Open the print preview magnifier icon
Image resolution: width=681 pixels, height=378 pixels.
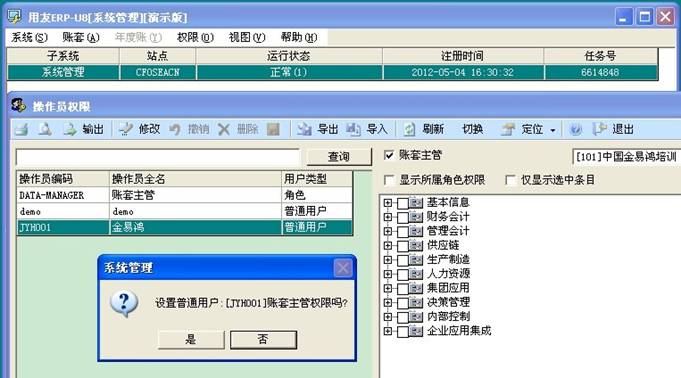(45, 129)
